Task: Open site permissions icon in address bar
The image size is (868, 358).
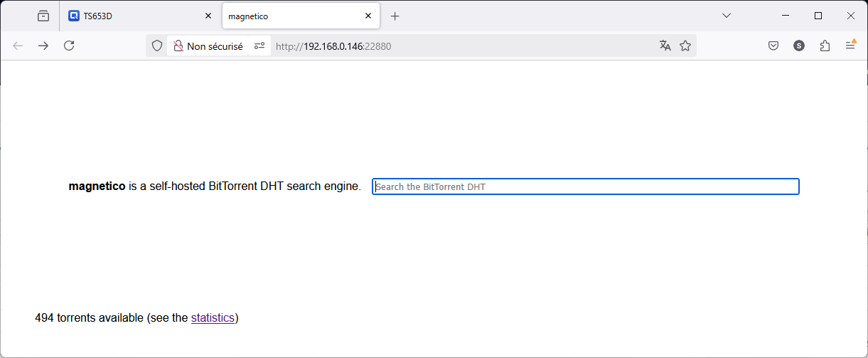Action: [259, 46]
